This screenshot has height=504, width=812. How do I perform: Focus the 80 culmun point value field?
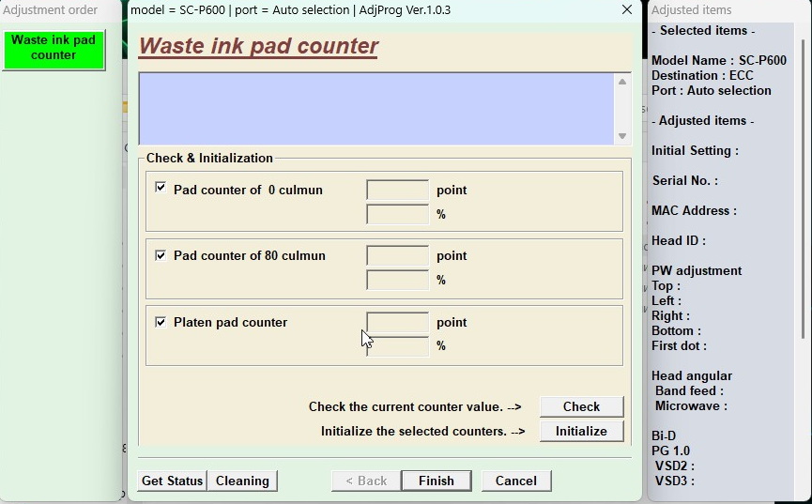(397, 256)
